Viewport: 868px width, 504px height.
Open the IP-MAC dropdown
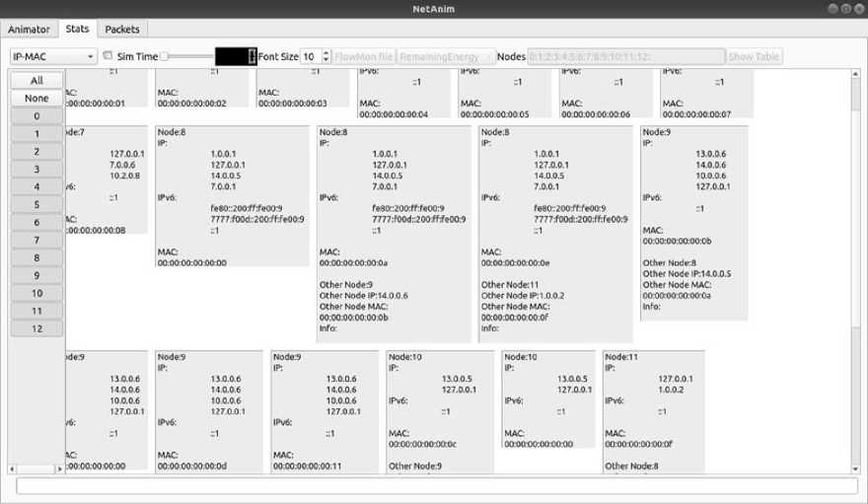click(x=53, y=56)
